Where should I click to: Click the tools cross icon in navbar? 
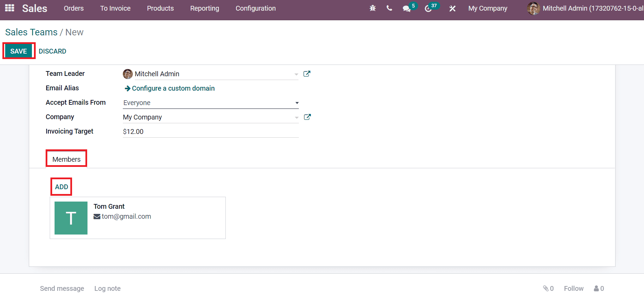pyautogui.click(x=452, y=8)
